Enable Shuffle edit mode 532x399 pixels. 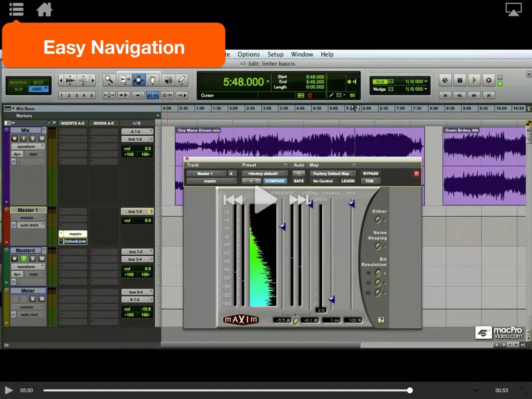(x=18, y=82)
